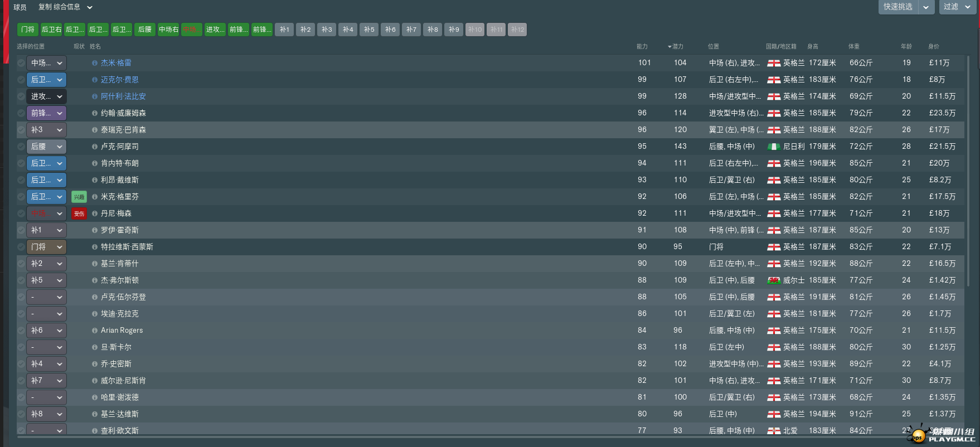
Task: Open info icon next to 约翰·威廉姆森
Action: (x=95, y=113)
